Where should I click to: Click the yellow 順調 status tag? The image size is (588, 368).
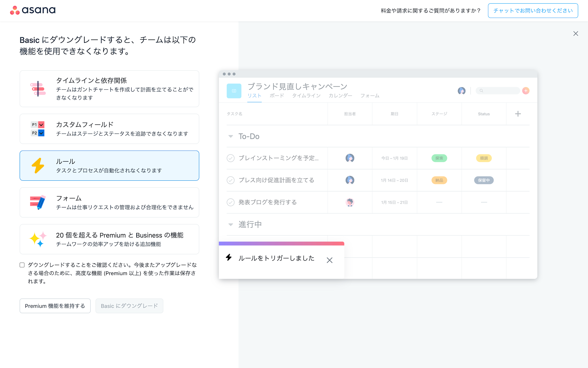[x=484, y=158]
